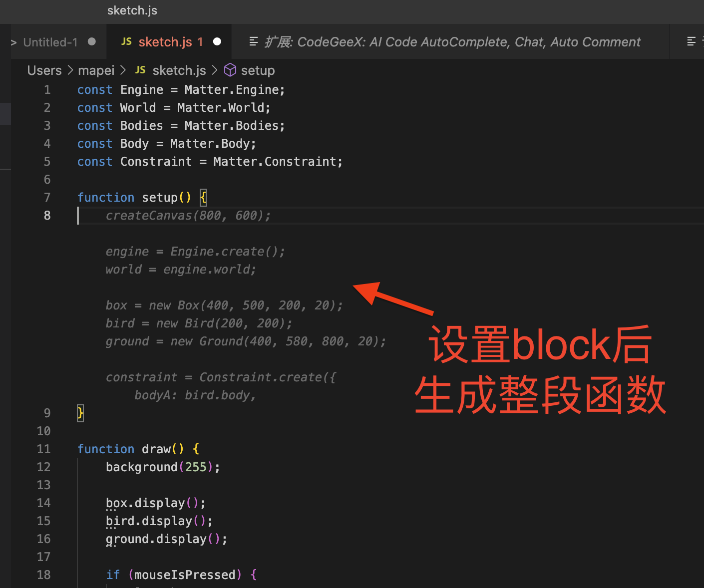Image resolution: width=704 pixels, height=588 pixels.
Task: Click 'bird.display();' on line 15
Action: [x=159, y=521]
